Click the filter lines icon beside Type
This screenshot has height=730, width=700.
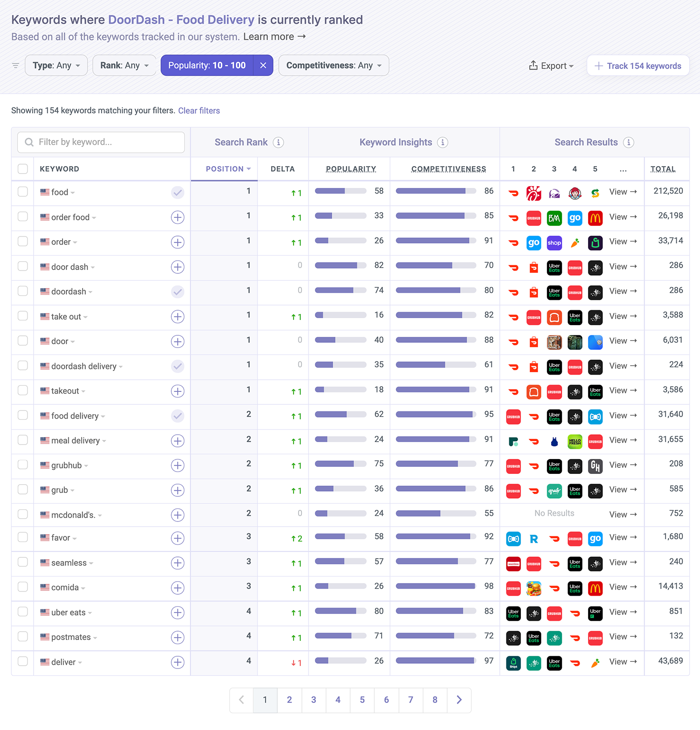coord(15,66)
